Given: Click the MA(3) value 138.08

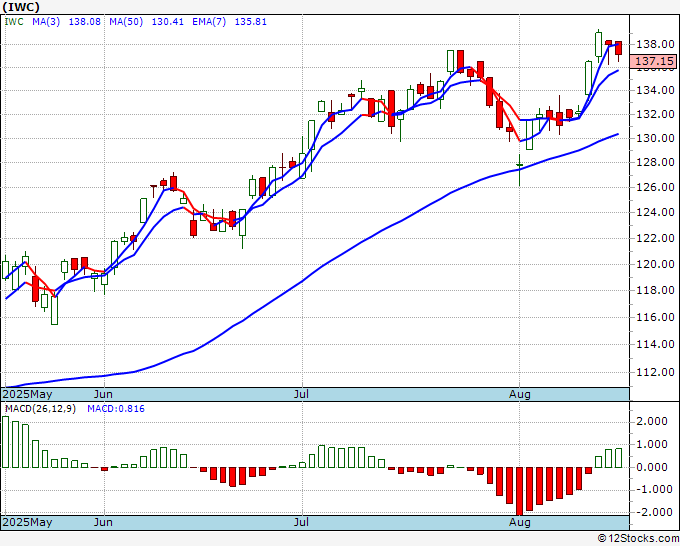Looking at the screenshot, I should (85, 22).
